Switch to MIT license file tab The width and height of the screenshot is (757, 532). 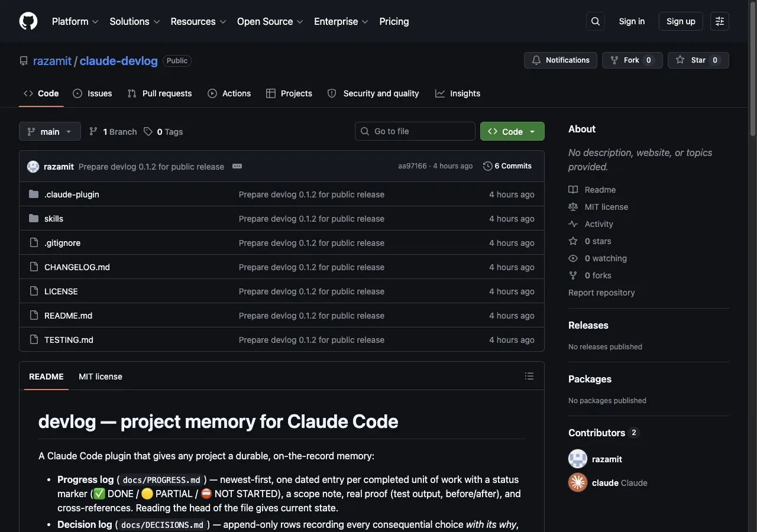(101, 377)
